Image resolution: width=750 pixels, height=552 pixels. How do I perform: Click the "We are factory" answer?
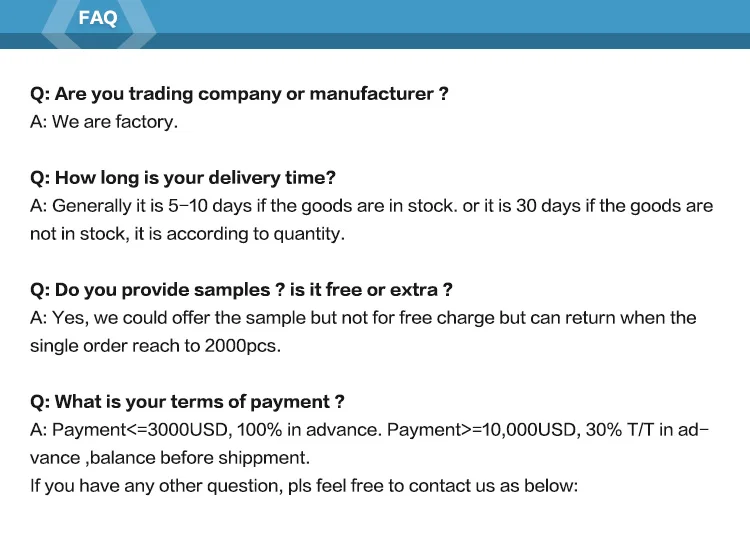[x=103, y=122]
